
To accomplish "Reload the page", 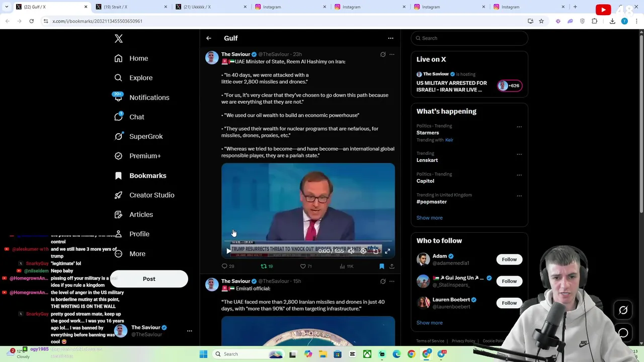I will click(31, 21).
